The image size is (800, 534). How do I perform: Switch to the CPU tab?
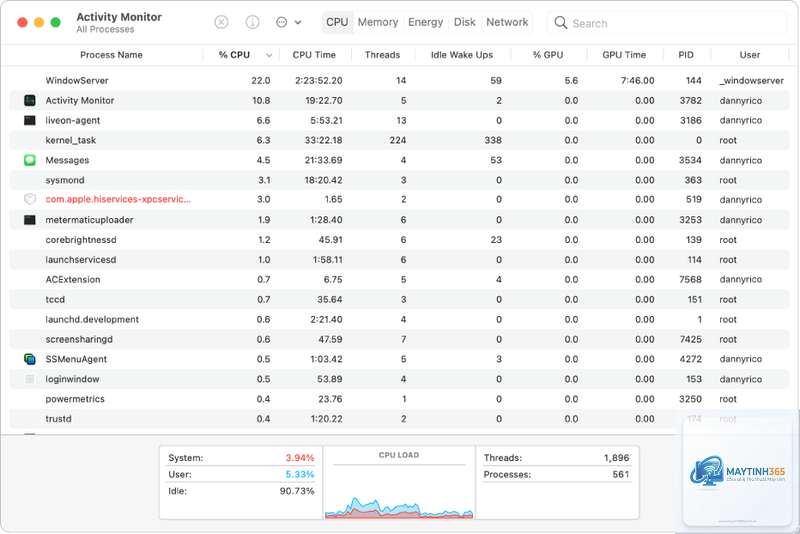click(337, 22)
